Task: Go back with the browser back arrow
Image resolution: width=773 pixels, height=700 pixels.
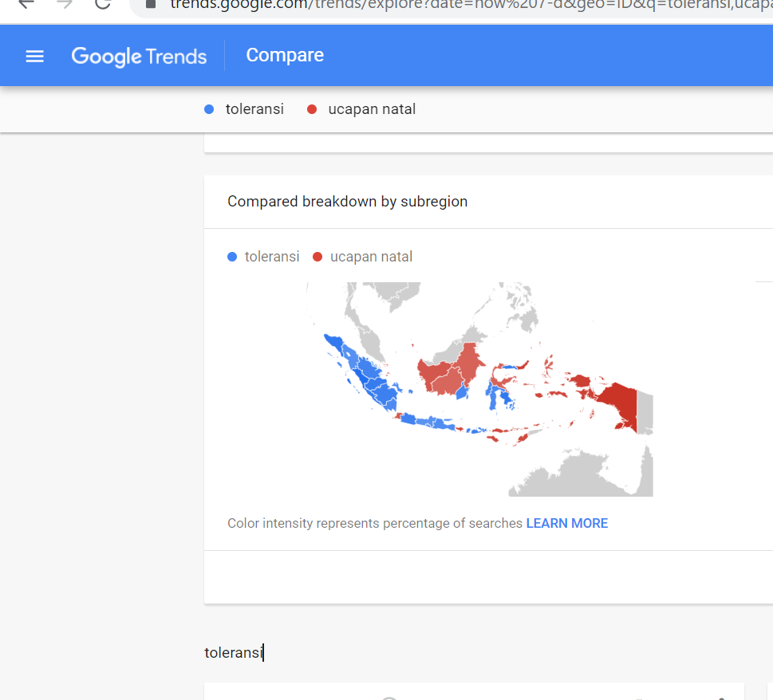Action: click(x=26, y=4)
